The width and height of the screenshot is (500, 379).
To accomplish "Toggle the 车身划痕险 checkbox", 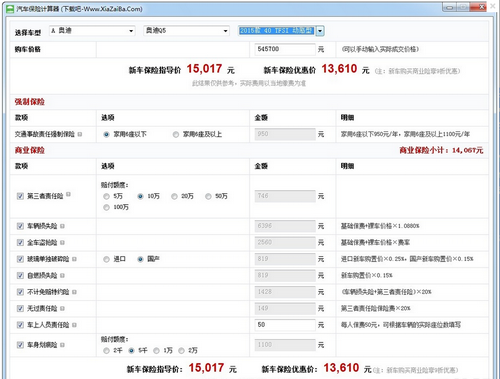I will click(20, 345).
